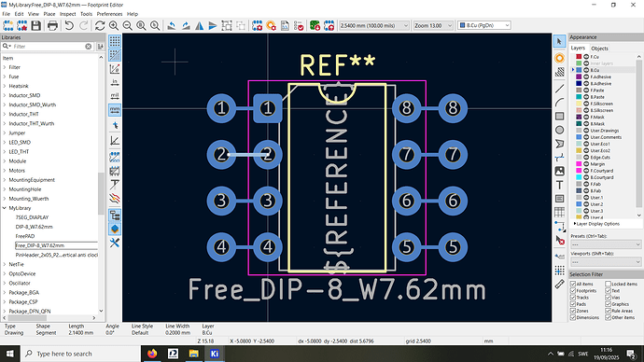Zoom in on the footprint canvas
Viewport: 644px width, 362px height.
(x=114, y=25)
